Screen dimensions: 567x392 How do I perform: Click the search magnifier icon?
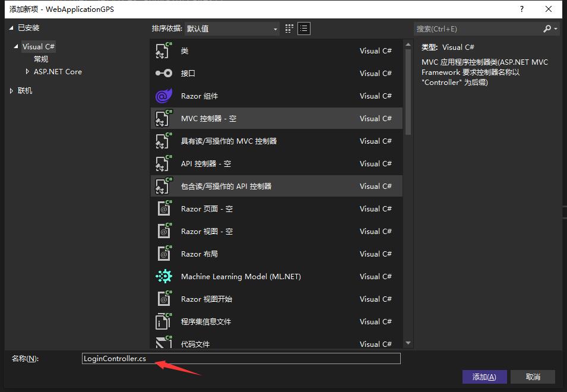point(547,29)
